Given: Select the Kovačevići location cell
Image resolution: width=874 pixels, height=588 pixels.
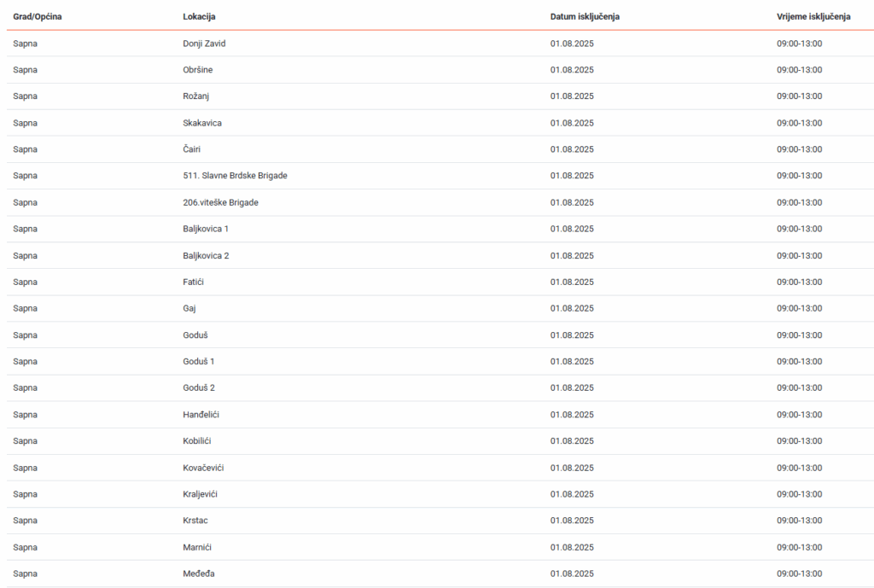Looking at the screenshot, I should click(203, 468).
